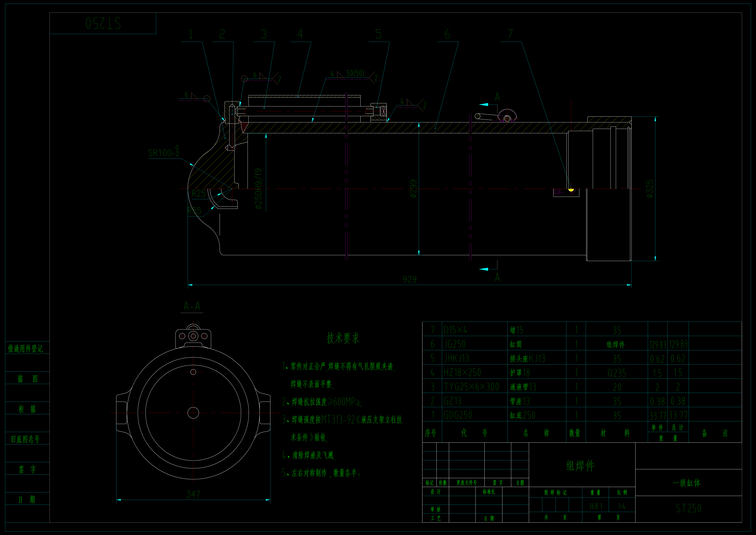The image size is (756, 535).
Task: Click the "Q235" material cell
Action: (x=617, y=373)
